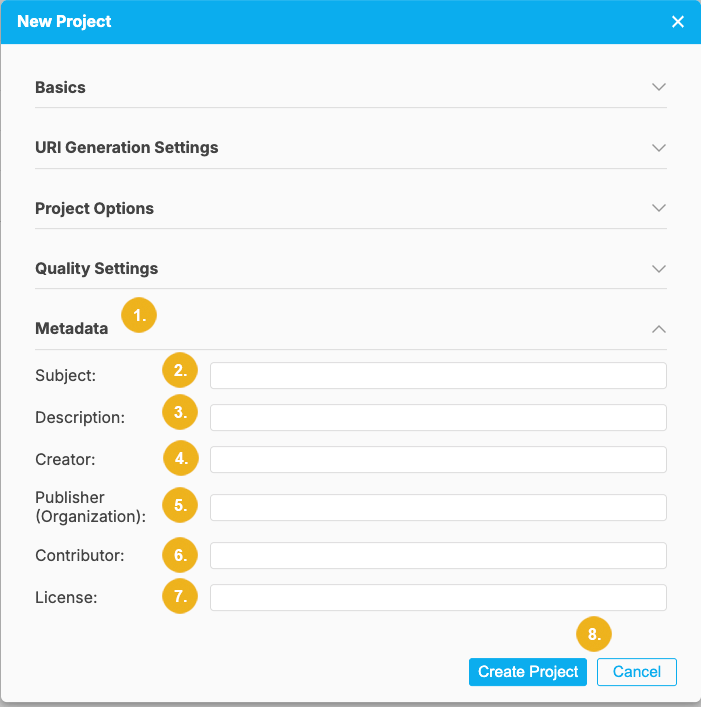Open the Basics section header
Screen dimensions: 701x707
(60, 87)
